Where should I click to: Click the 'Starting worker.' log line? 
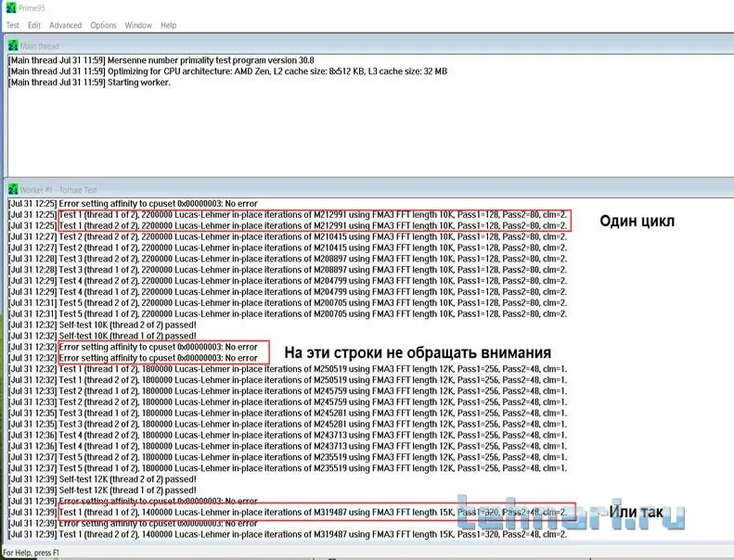[89, 83]
